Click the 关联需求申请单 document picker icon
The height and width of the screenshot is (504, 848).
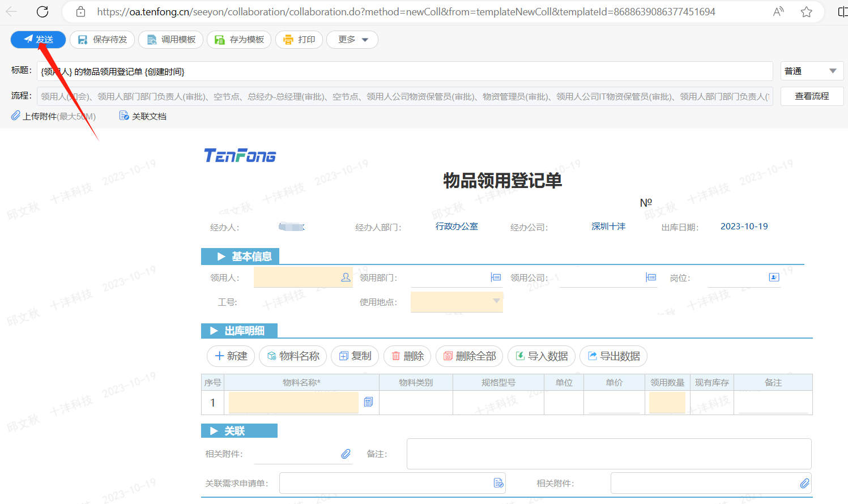coord(498,483)
